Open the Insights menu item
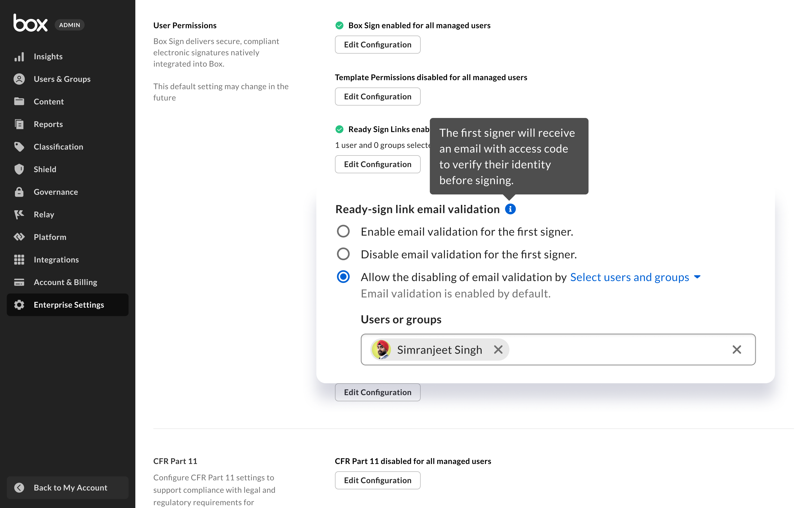This screenshot has height=508, width=812. click(x=67, y=56)
